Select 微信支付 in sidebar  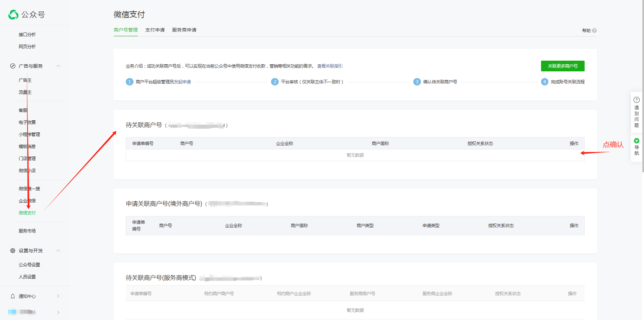pos(27,213)
